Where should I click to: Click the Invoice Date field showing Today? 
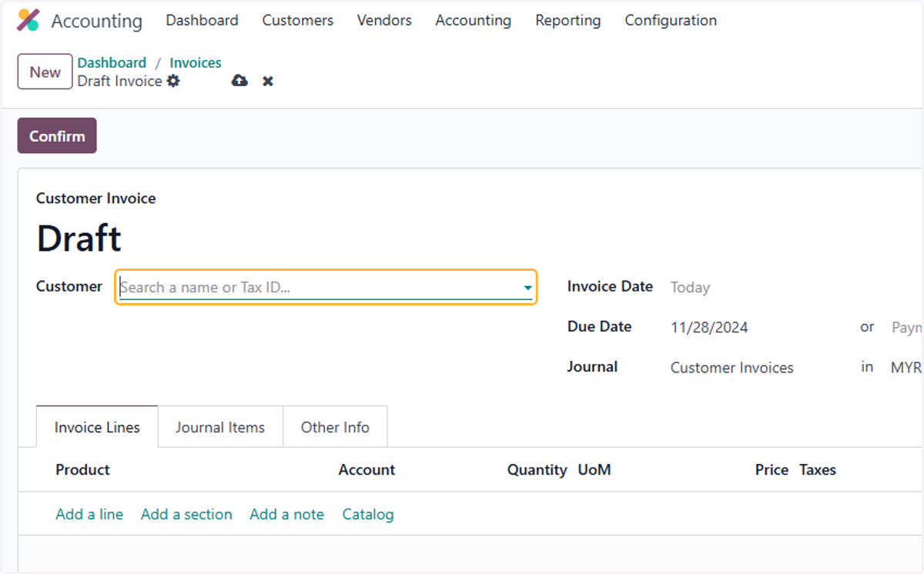click(x=690, y=288)
